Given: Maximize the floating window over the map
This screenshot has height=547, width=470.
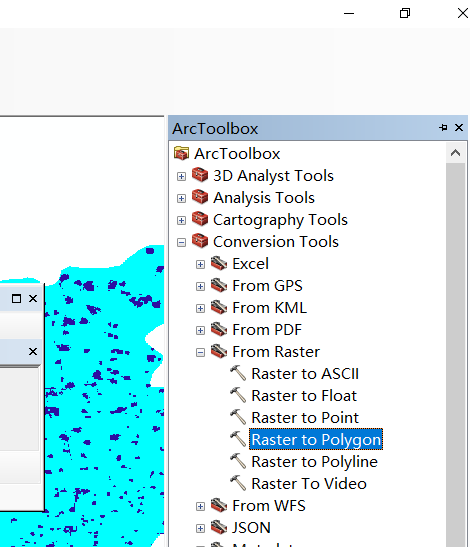Looking at the screenshot, I should [16, 298].
